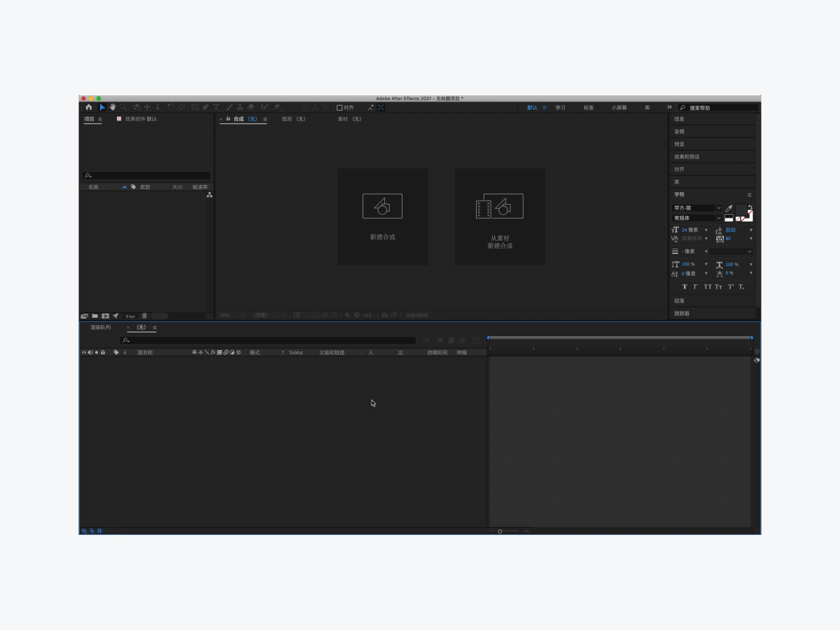
Task: Swap fill and stroke colors arrow
Action: point(750,206)
